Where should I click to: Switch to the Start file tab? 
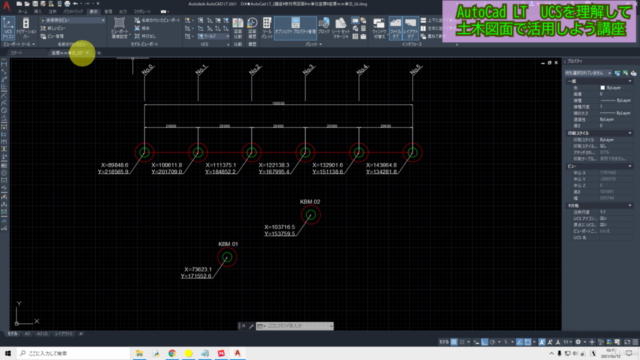pos(16,53)
